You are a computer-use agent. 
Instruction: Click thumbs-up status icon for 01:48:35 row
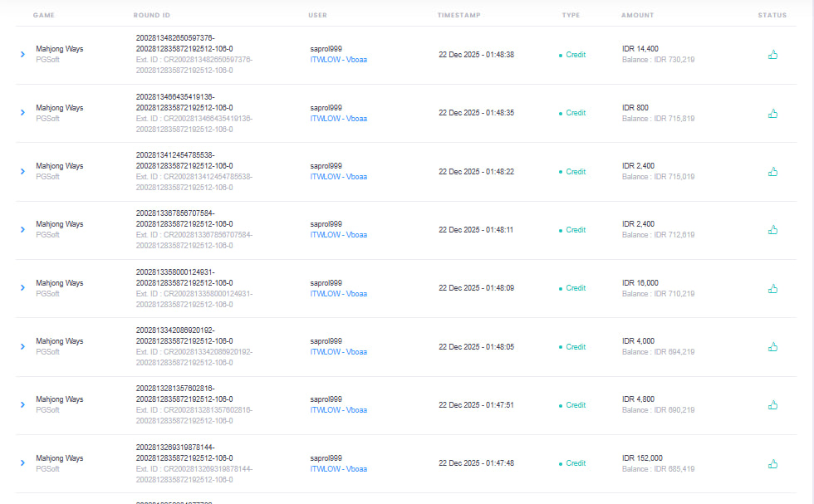(772, 113)
